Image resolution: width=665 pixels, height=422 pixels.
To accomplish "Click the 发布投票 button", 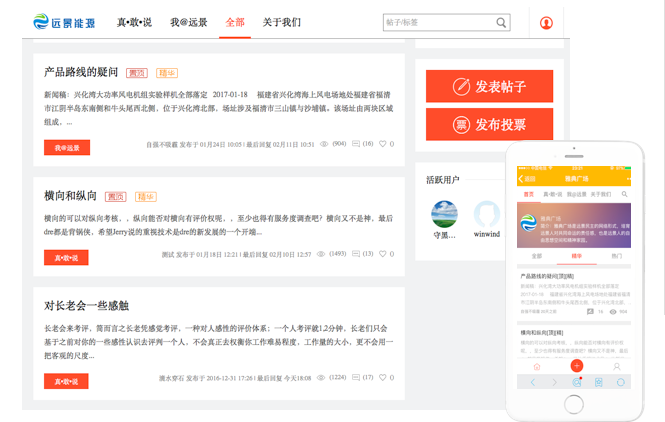I will [x=489, y=124].
